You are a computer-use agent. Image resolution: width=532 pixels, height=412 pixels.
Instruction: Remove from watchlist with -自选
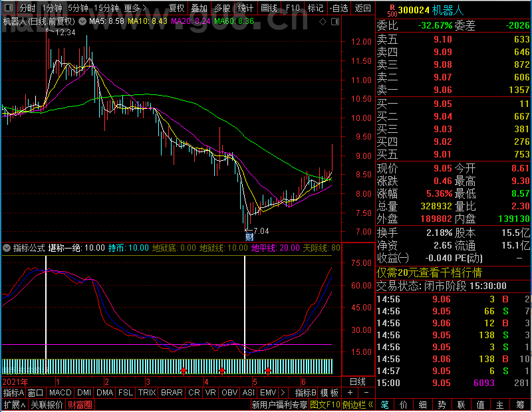click(x=339, y=8)
